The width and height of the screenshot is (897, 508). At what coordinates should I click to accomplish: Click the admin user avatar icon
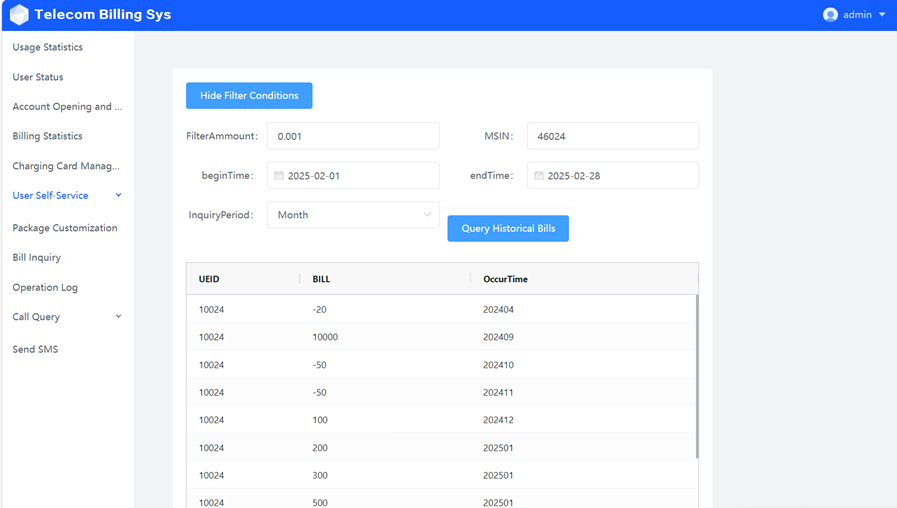[x=830, y=15]
